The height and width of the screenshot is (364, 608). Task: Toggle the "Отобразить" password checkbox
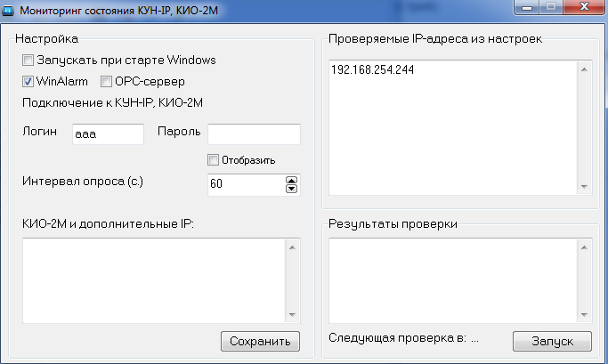click(x=213, y=160)
